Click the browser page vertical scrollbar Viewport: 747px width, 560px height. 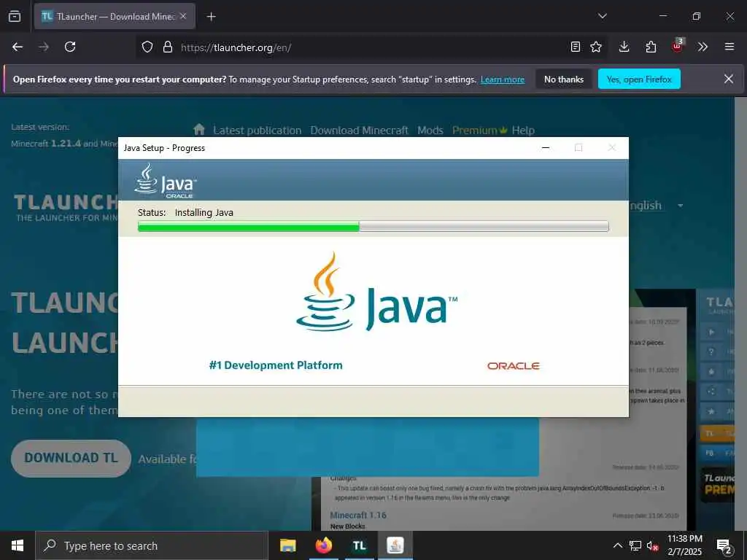(x=740, y=314)
